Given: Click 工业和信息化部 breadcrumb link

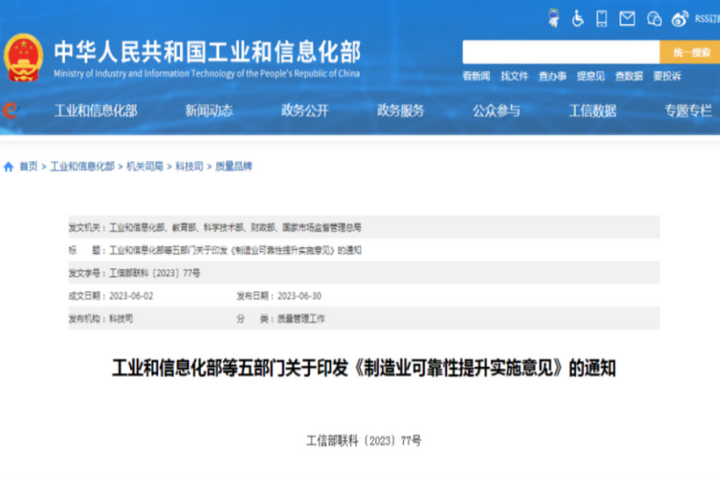Looking at the screenshot, I should coord(82,166).
